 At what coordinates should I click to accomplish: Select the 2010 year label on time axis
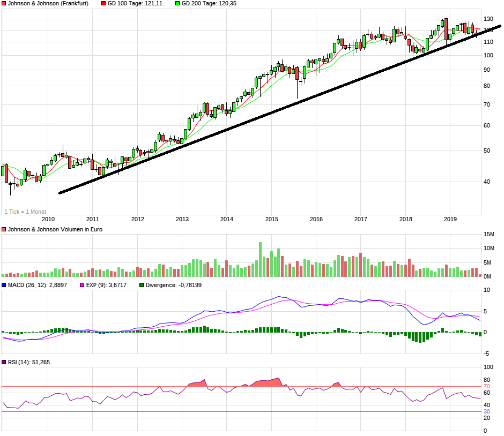pyautogui.click(x=48, y=219)
